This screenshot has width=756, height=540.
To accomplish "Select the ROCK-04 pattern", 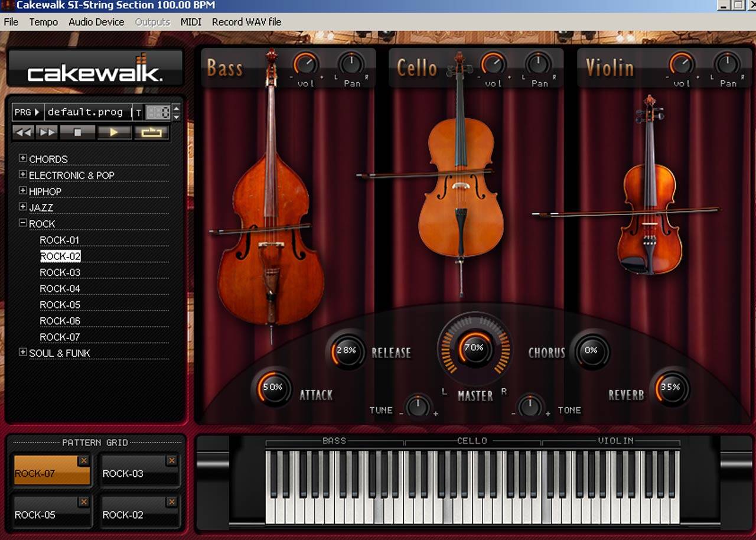I will [60, 288].
